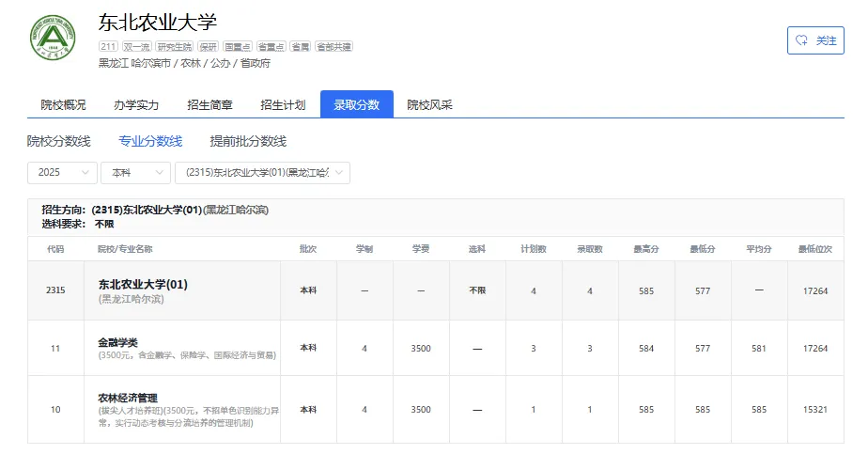Click the 代码 column header

click(55, 249)
